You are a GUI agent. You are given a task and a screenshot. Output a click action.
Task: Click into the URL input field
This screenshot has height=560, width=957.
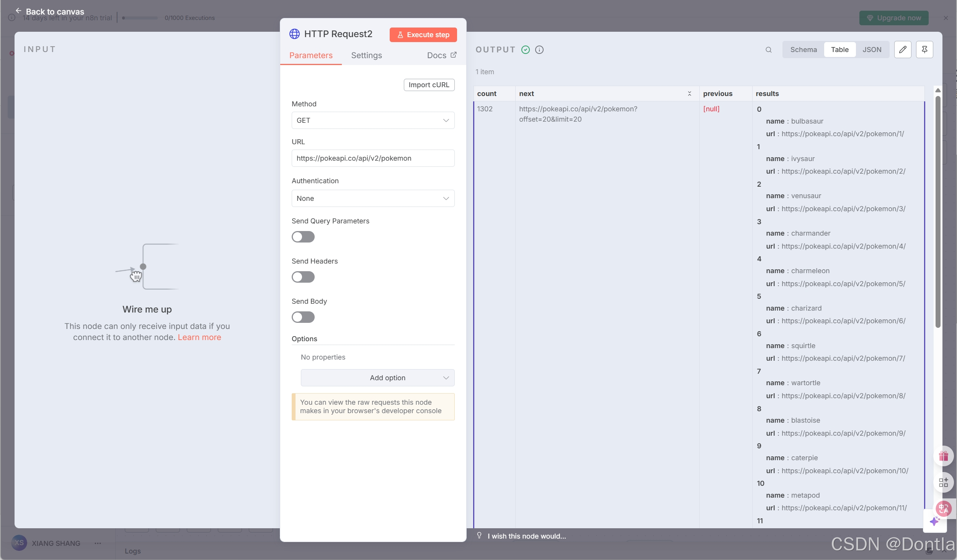pyautogui.click(x=373, y=158)
